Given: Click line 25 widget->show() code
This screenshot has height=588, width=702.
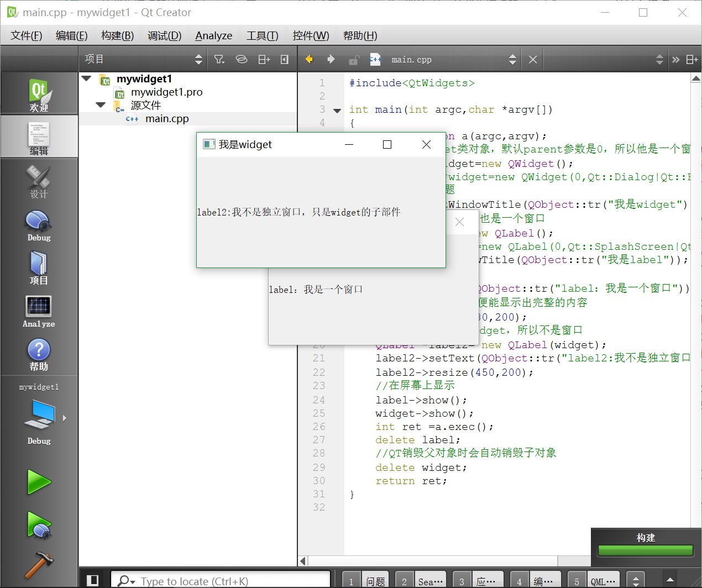Looking at the screenshot, I should (x=425, y=413).
